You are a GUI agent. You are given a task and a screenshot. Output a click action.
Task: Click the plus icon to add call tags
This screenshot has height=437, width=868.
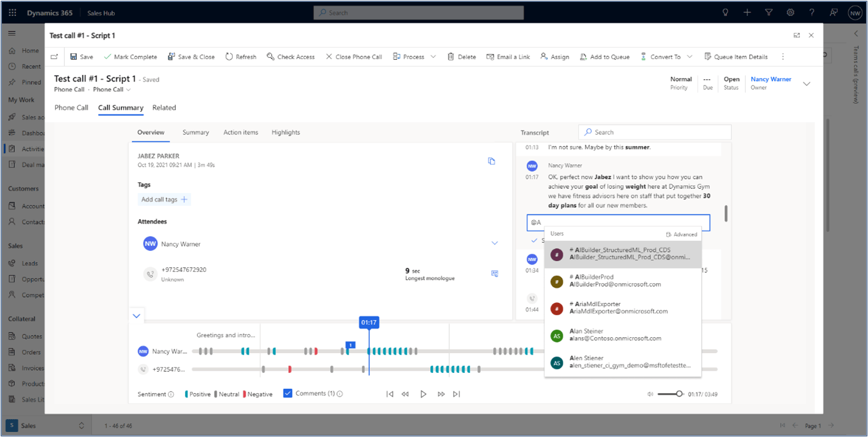184,199
